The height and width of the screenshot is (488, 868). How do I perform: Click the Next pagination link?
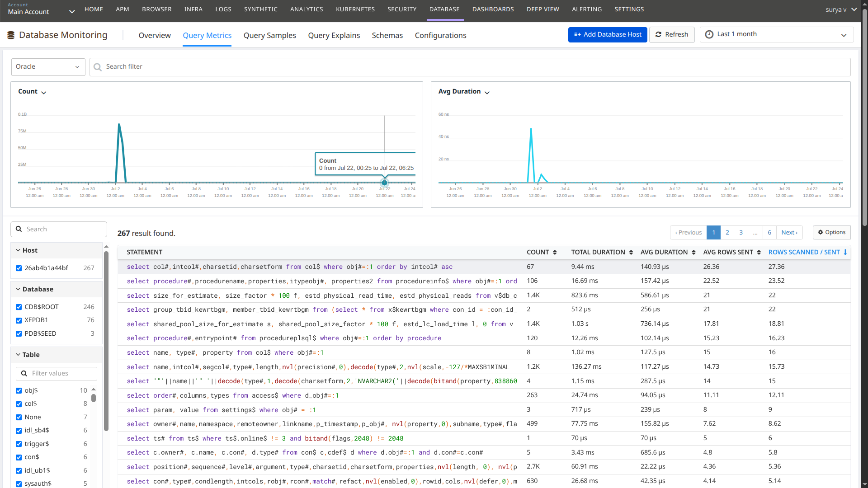pyautogui.click(x=789, y=232)
